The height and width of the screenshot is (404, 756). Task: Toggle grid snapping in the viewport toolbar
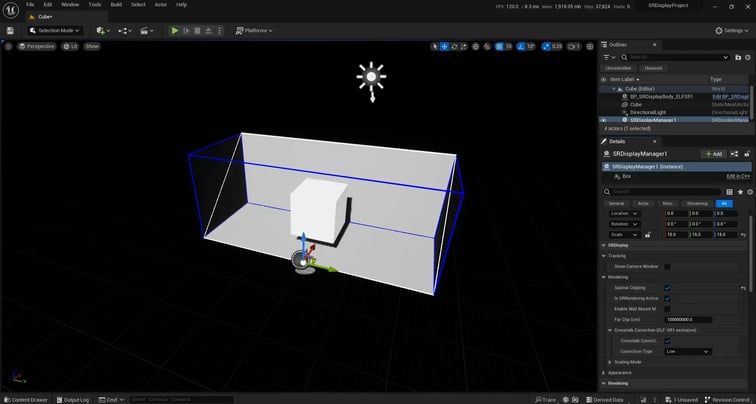pyautogui.click(x=498, y=46)
